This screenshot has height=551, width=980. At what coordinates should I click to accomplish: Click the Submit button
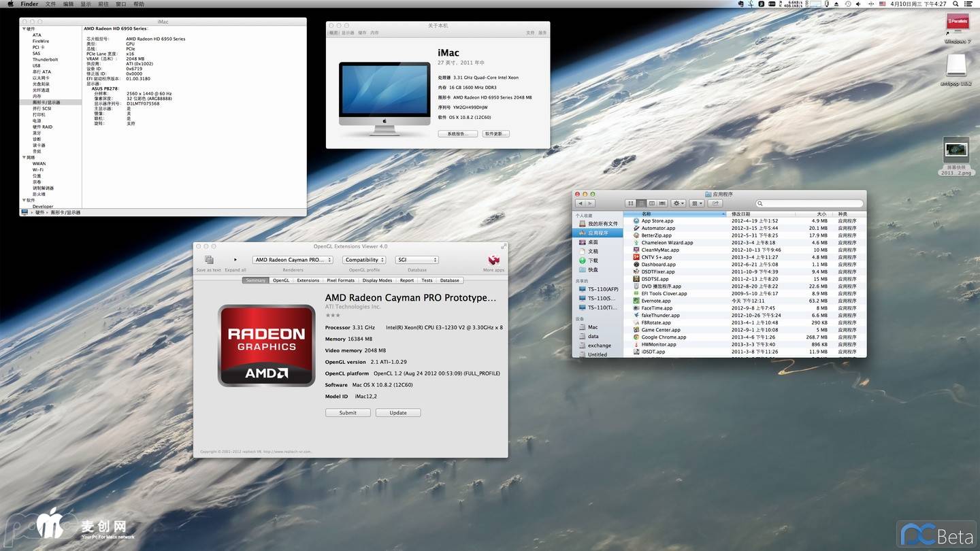348,413
